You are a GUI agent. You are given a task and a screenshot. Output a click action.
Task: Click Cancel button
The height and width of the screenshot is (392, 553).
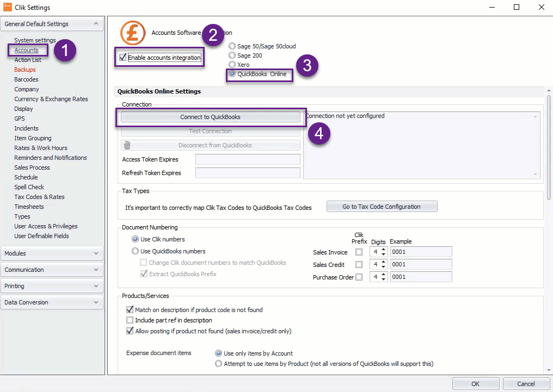click(x=526, y=384)
